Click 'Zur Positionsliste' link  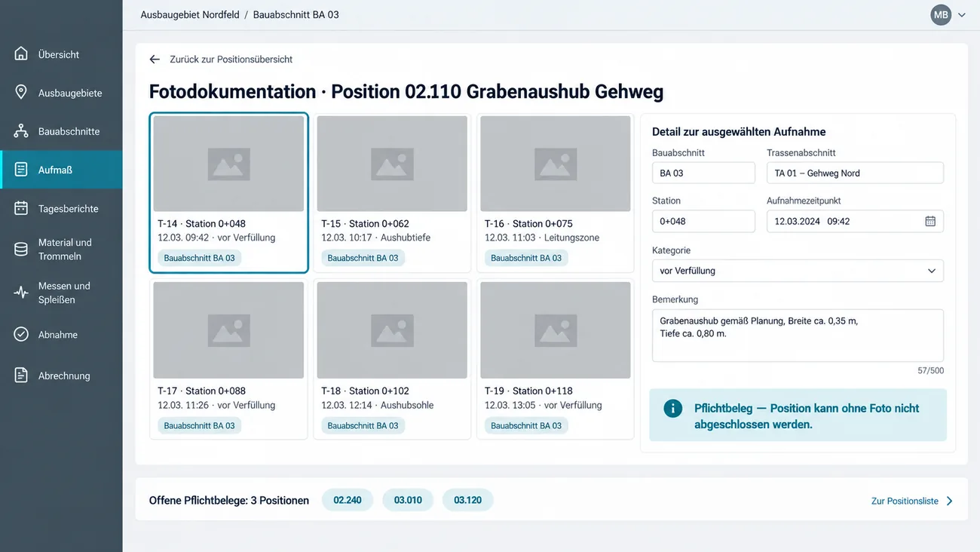tap(905, 501)
